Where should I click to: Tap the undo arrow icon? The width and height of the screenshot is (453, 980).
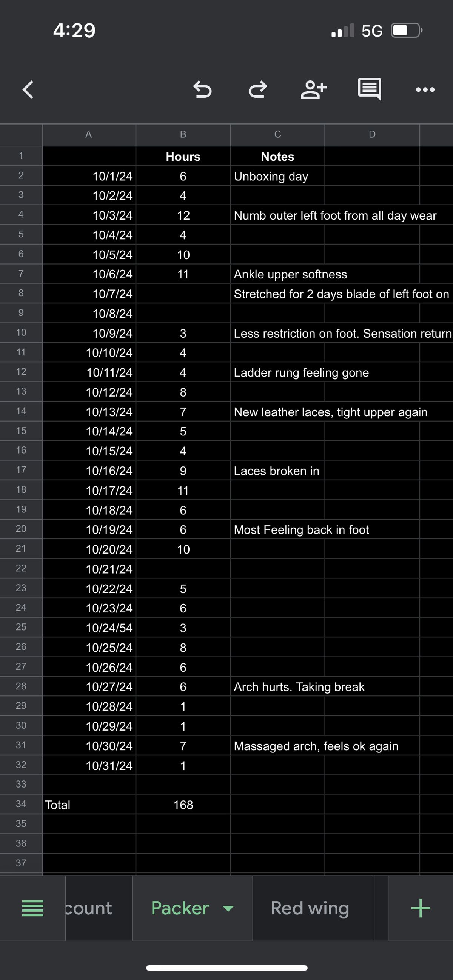click(x=202, y=89)
